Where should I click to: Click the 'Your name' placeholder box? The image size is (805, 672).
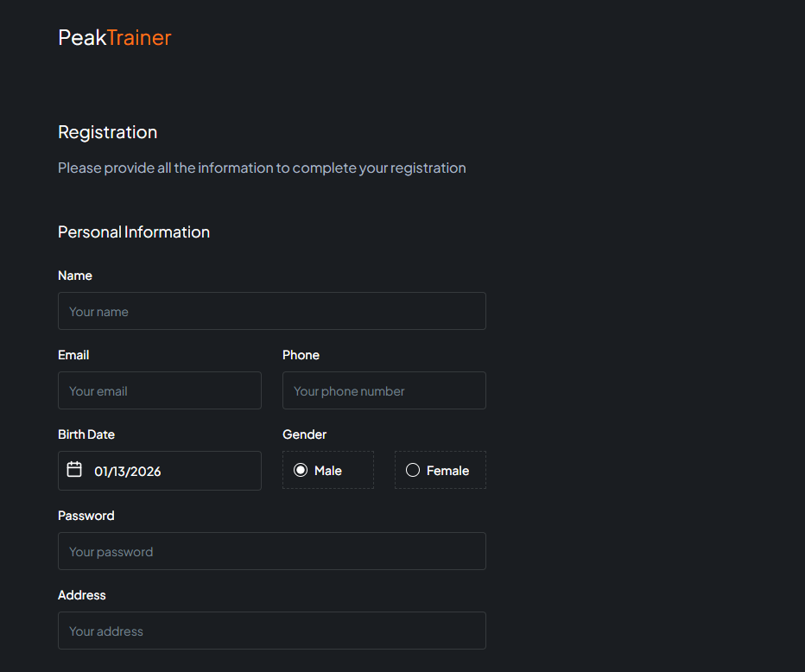(x=271, y=311)
